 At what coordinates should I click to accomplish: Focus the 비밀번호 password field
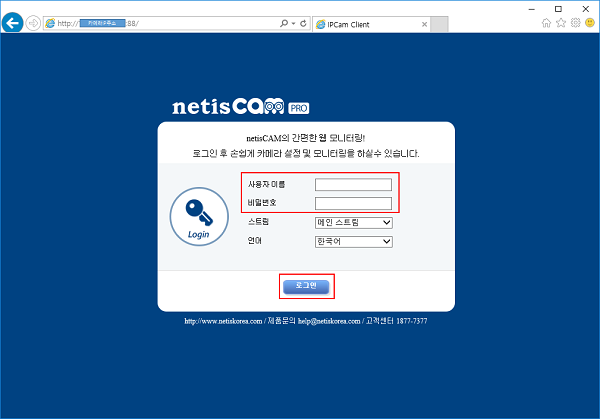353,203
